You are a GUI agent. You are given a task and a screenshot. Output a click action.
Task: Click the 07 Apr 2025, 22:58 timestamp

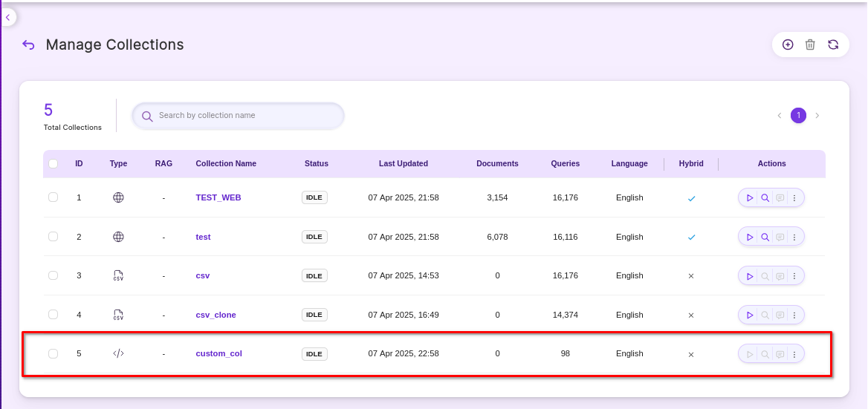click(x=404, y=353)
